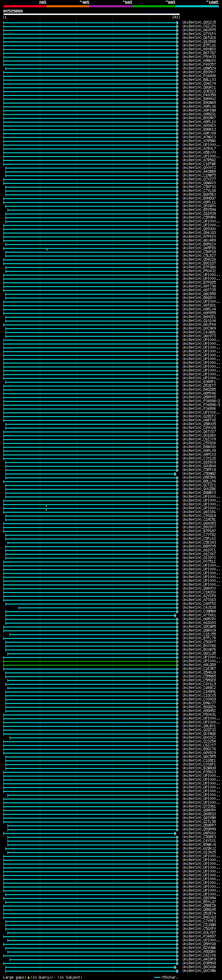Open hit UniRef100_C6ZJZ0

(x=199, y=26)
